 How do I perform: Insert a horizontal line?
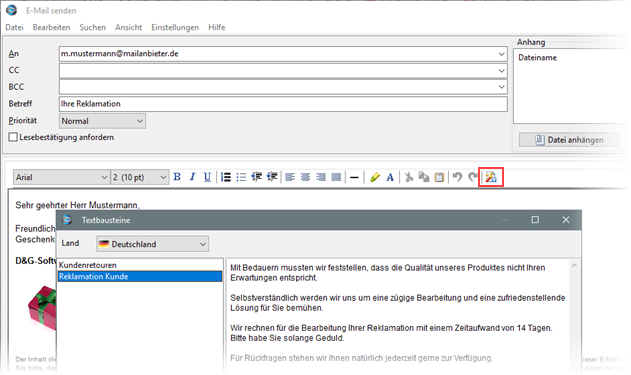click(x=354, y=177)
